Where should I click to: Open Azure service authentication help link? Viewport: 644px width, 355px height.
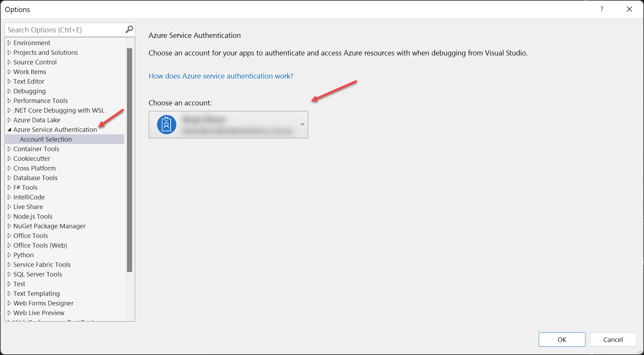[x=221, y=76]
